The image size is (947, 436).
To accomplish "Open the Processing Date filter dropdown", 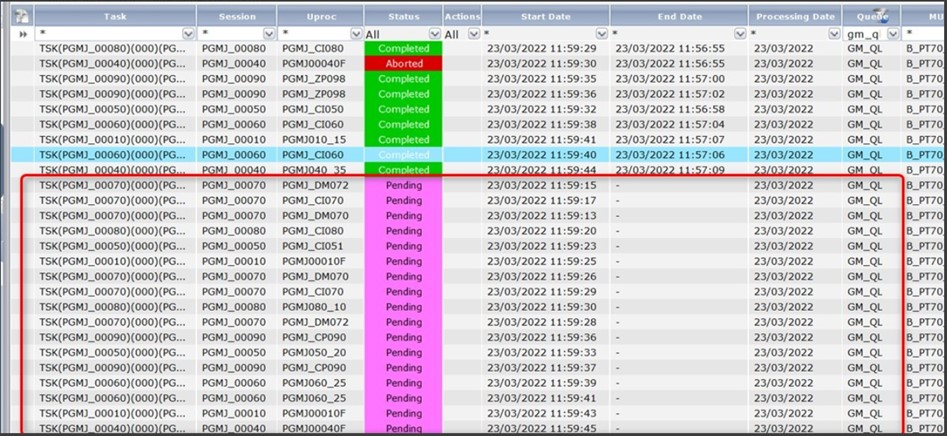I will (834, 34).
